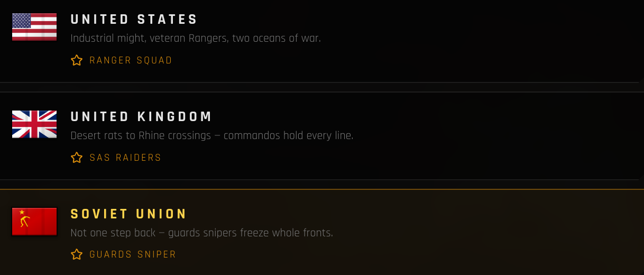Choose the highlighted SOVIET UNION title
The width and height of the screenshot is (644, 275).
click(x=129, y=214)
